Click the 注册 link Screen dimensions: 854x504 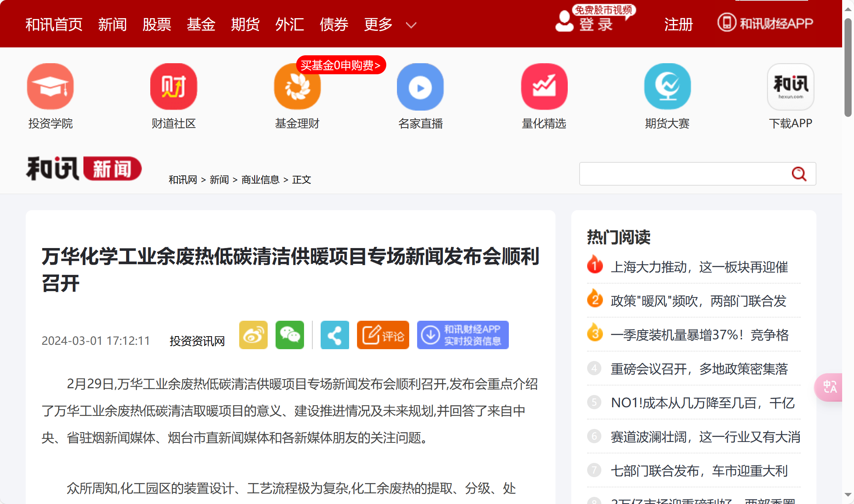pos(678,24)
